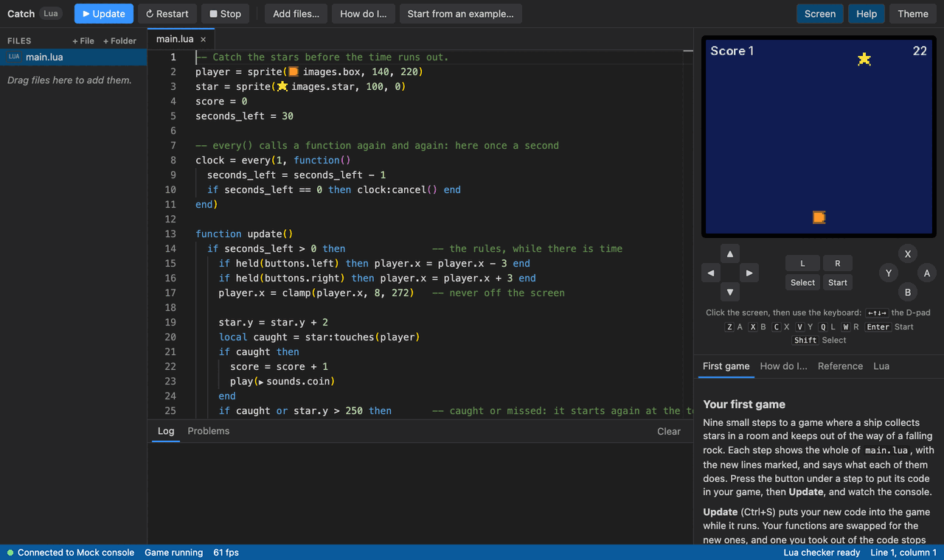Switch to the Lua help tab
This screenshot has height=560, width=944.
pos(881,366)
